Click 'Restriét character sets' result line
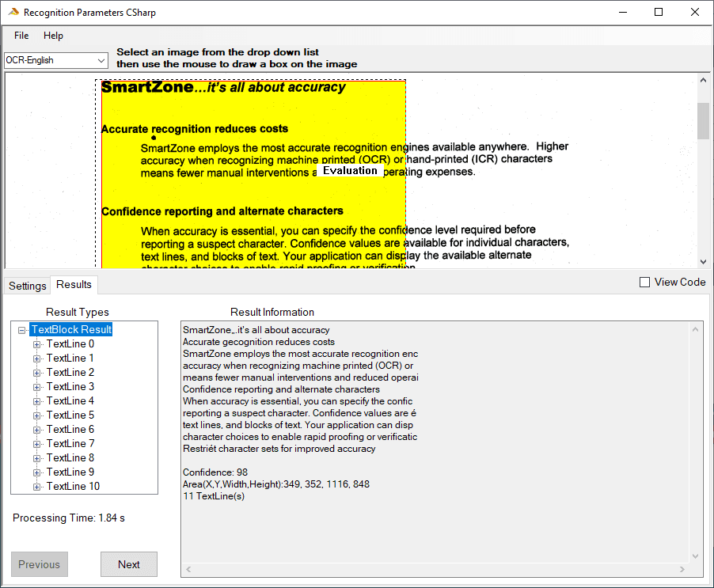Image resolution: width=714 pixels, height=588 pixels. (279, 449)
